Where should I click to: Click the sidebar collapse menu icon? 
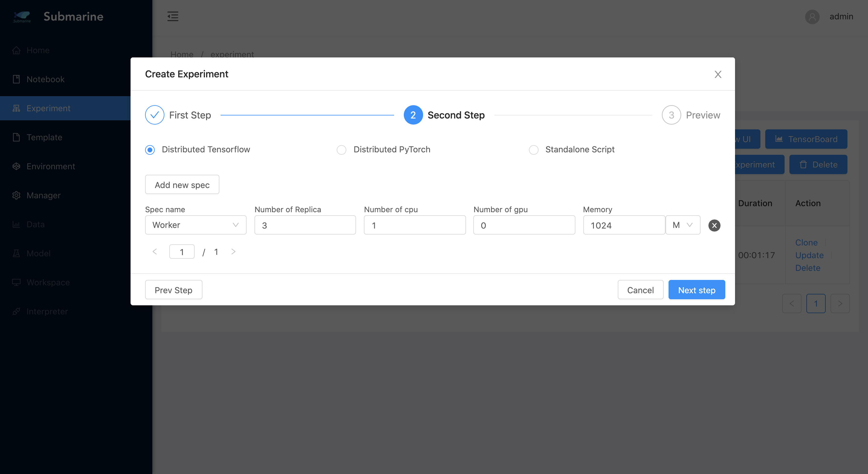[x=173, y=16]
